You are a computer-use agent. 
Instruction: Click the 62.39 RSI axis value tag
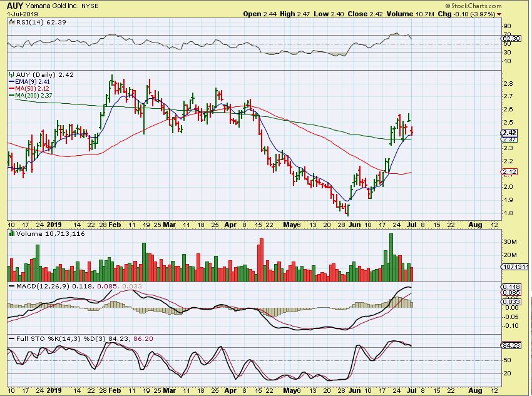click(x=511, y=39)
